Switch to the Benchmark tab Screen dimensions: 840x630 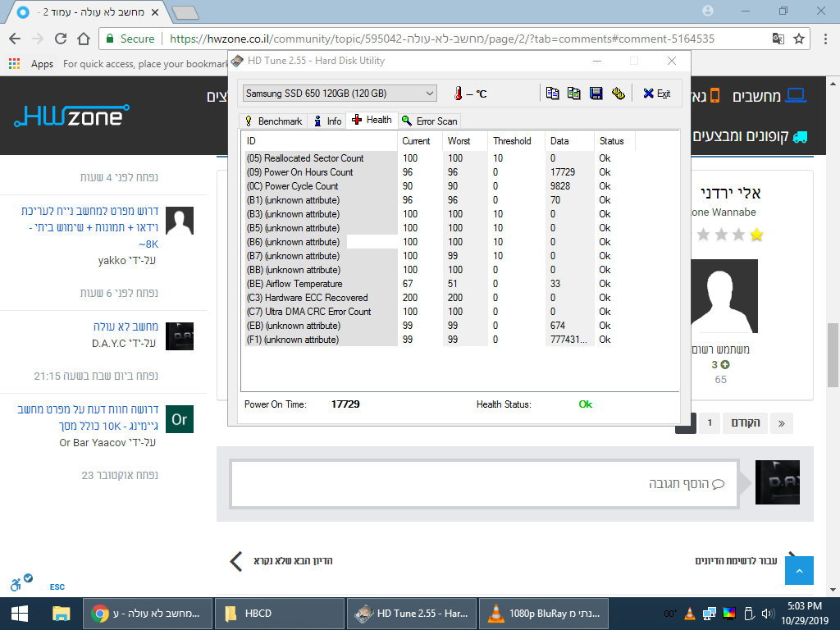[274, 121]
